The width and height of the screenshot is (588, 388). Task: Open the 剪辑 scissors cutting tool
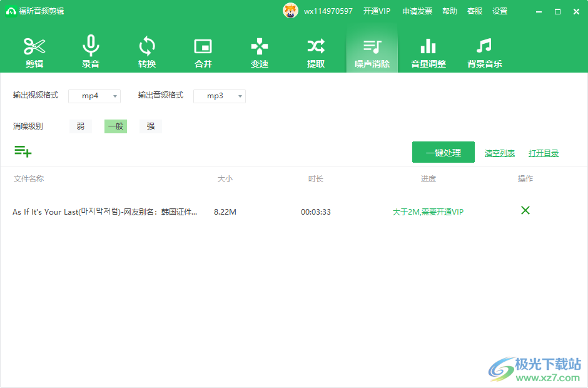(34, 52)
